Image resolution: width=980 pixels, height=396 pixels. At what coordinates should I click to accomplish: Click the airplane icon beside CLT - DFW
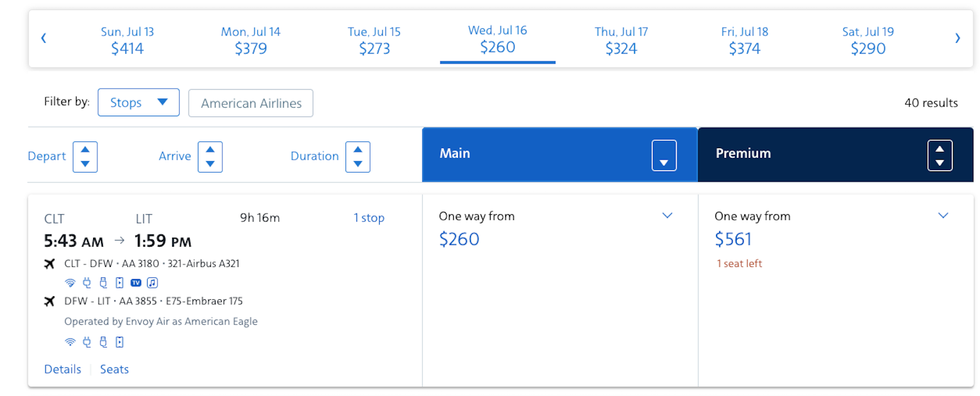50,264
